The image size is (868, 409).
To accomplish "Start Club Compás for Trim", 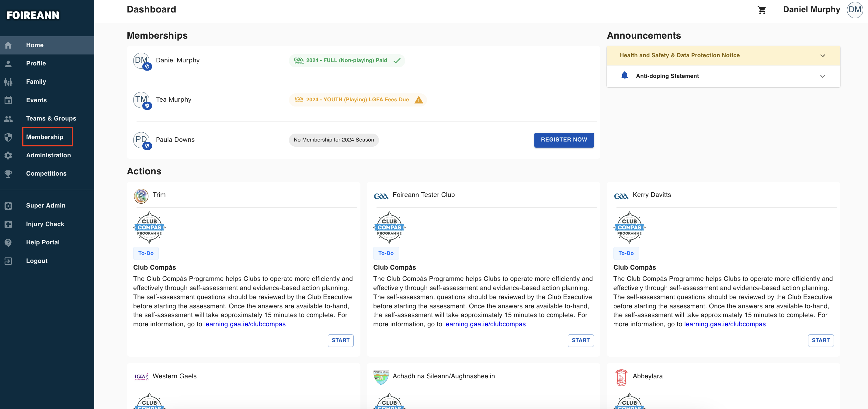I will tap(340, 341).
